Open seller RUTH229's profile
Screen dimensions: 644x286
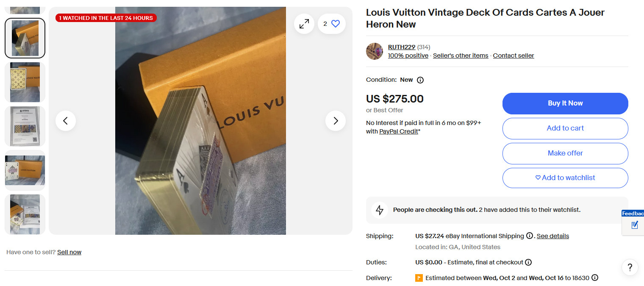[401, 47]
